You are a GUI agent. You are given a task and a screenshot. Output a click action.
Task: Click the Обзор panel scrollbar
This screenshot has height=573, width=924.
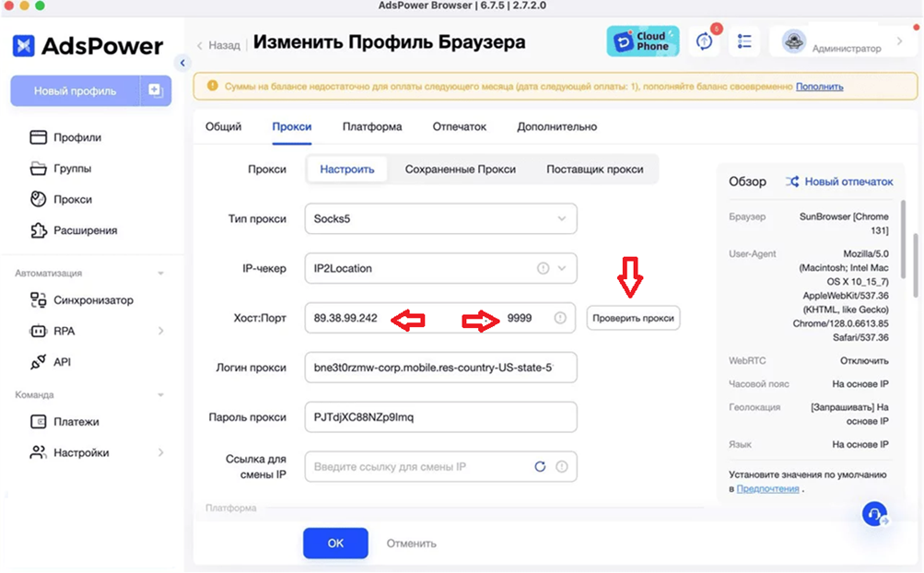point(902,240)
